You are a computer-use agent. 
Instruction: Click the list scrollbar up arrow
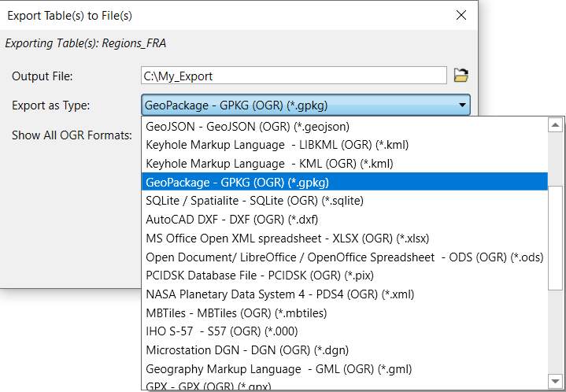point(555,125)
